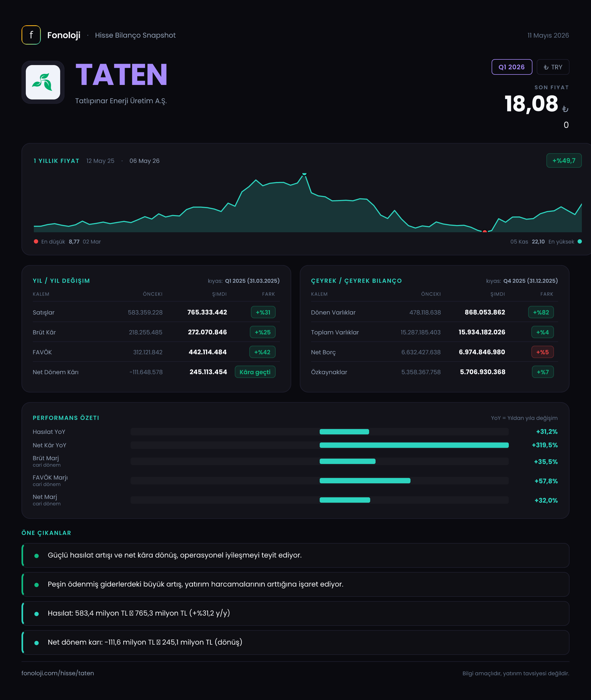Screen dimensions: 591x700
Task: Click the Fonoloji brand name
Action: click(x=64, y=35)
